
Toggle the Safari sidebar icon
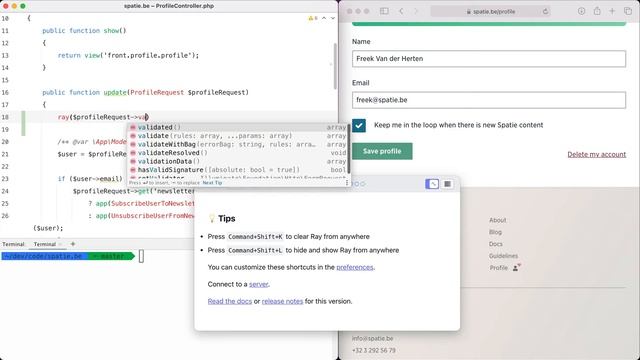384,11
